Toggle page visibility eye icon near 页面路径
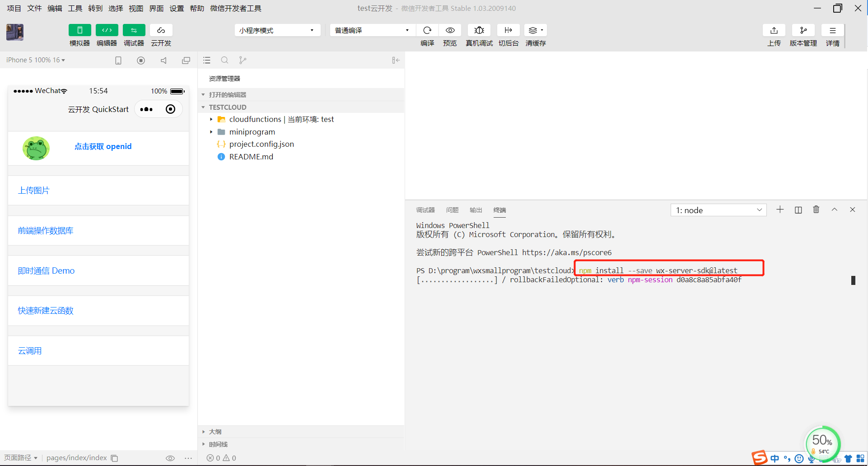Image resolution: width=868 pixels, height=466 pixels. coord(170,458)
